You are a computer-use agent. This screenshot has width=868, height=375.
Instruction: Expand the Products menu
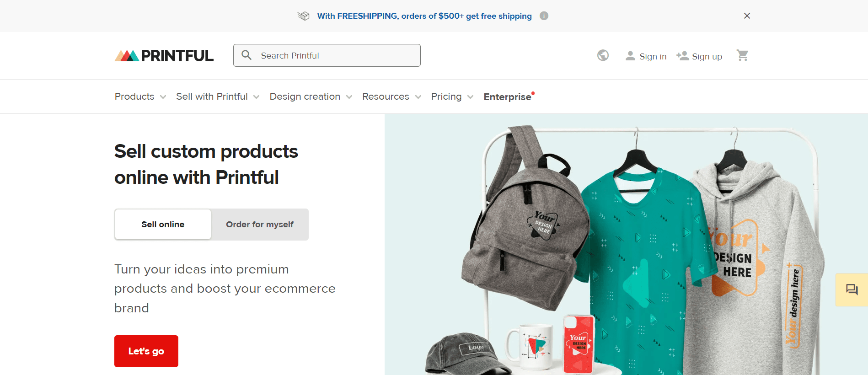pos(140,96)
